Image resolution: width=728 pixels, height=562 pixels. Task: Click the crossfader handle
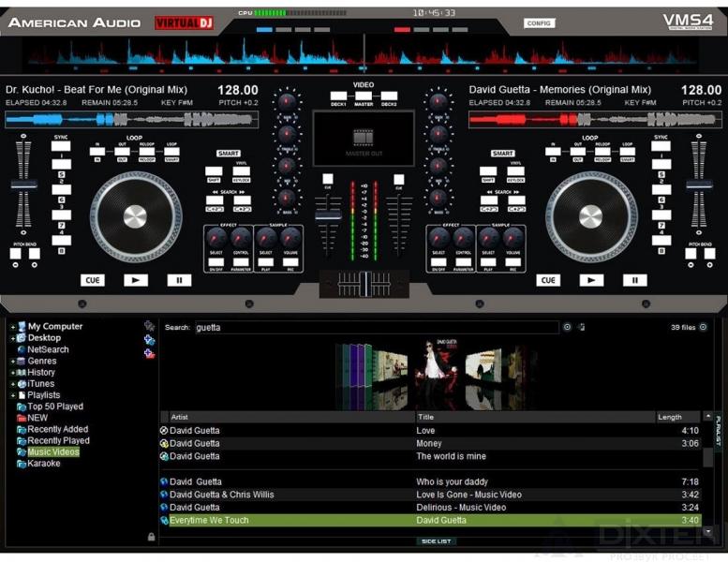pos(365,284)
